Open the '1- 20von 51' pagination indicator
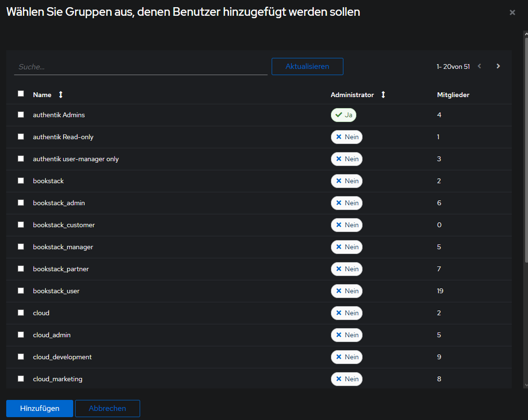The width and height of the screenshot is (528, 420). point(453,66)
